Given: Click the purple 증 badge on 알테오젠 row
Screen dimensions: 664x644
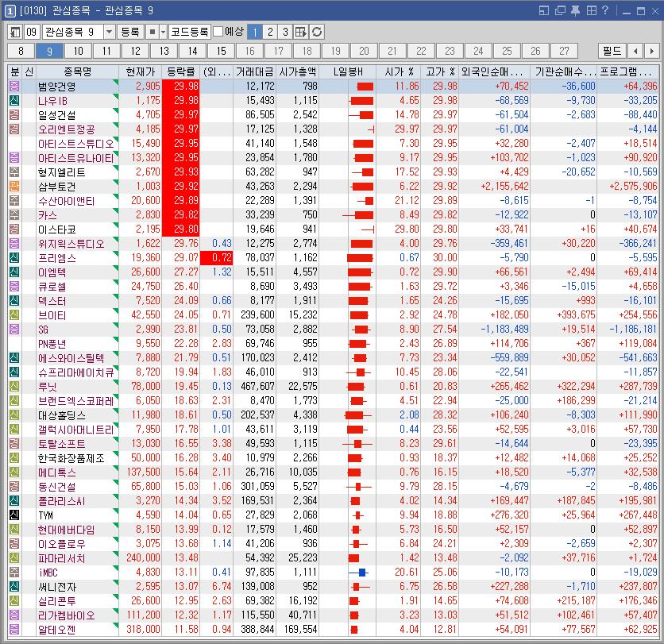Looking at the screenshot, I should [14, 630].
